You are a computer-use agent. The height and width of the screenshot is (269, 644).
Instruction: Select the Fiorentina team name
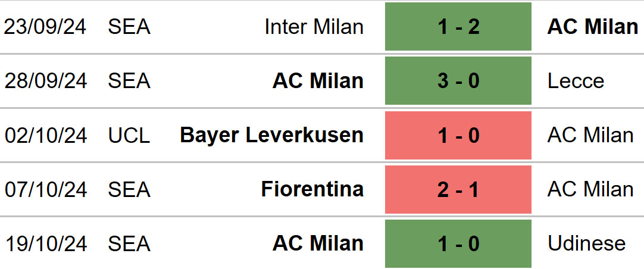(x=312, y=189)
